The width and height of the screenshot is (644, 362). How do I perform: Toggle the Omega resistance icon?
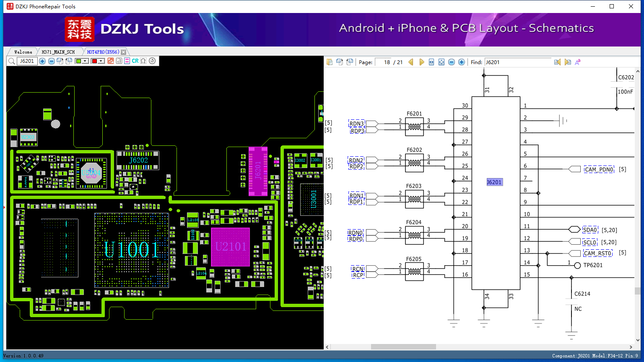point(143,61)
